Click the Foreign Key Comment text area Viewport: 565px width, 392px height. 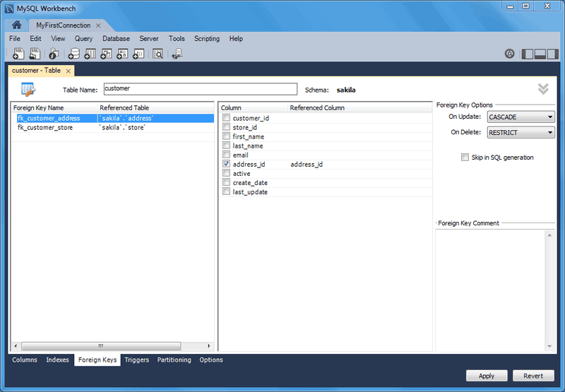click(491, 290)
